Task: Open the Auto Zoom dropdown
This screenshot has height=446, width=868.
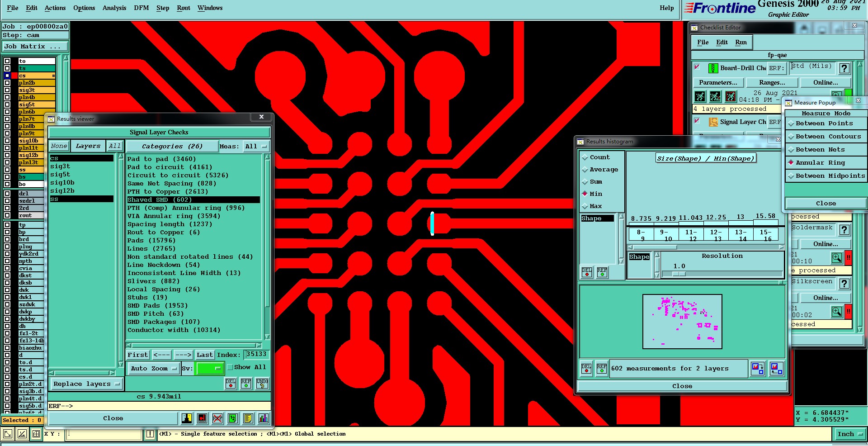Action: [x=153, y=369]
